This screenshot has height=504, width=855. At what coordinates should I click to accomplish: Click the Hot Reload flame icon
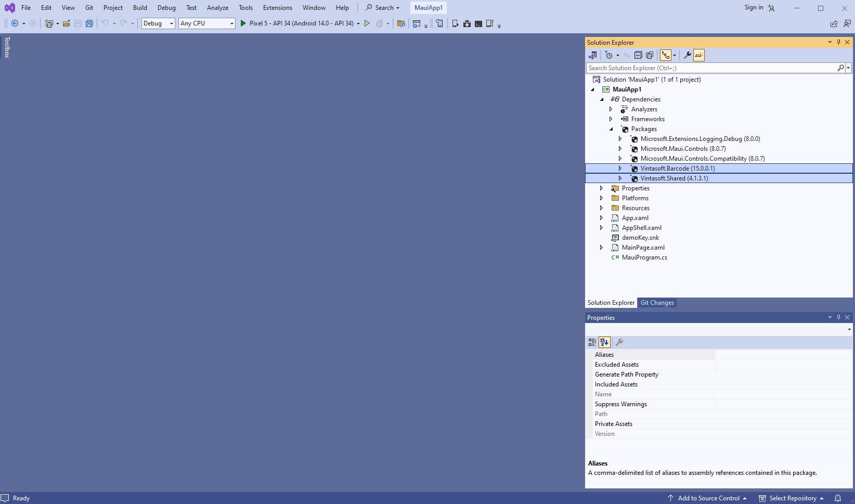tap(380, 23)
